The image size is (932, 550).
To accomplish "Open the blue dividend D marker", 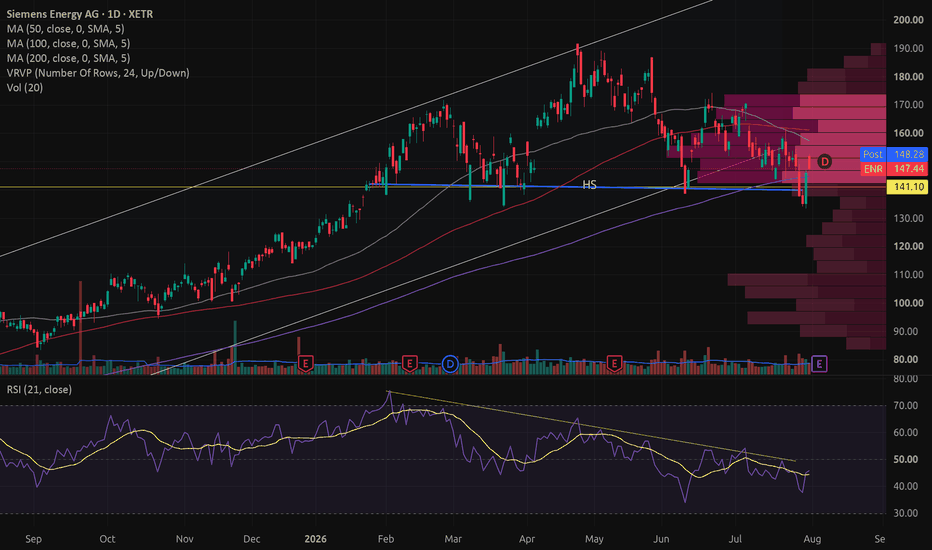I will tap(450, 363).
